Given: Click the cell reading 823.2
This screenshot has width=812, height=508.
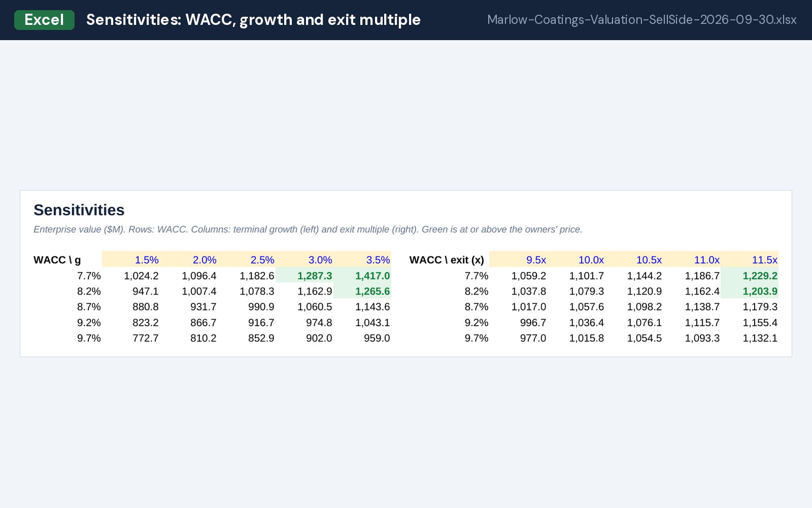Looking at the screenshot, I should (x=146, y=323).
